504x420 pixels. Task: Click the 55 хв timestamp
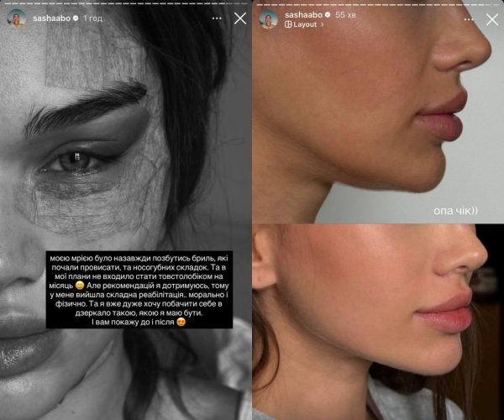pyautogui.click(x=345, y=15)
